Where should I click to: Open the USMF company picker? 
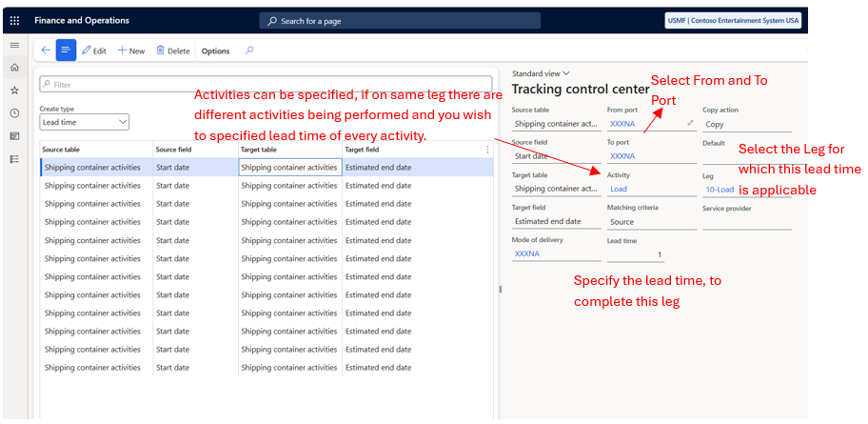733,21
